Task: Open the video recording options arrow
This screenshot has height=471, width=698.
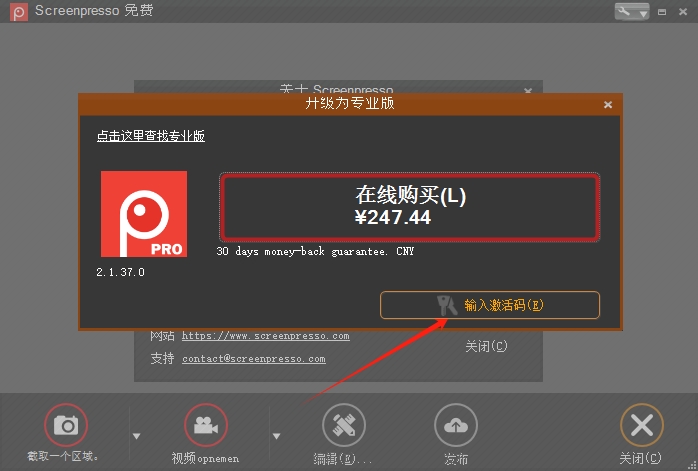Action: [x=277, y=435]
